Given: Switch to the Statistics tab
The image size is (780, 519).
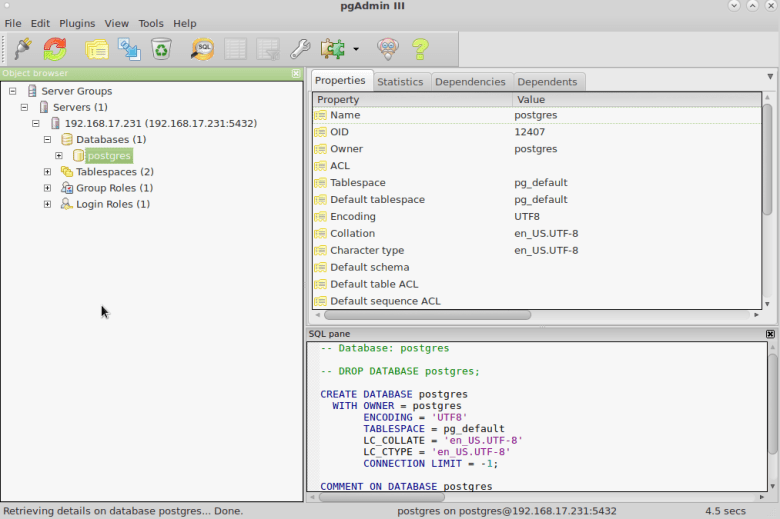Looking at the screenshot, I should pyautogui.click(x=400, y=82).
